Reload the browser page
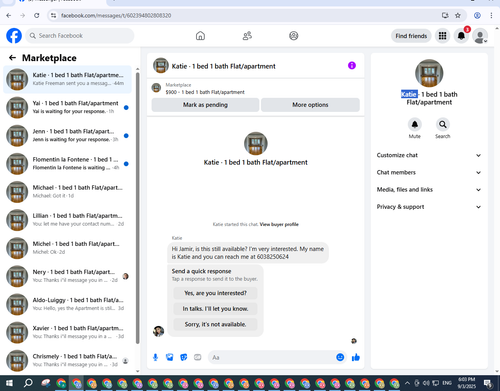Viewport: 500px width, 391px height. pyautogui.click(x=37, y=15)
